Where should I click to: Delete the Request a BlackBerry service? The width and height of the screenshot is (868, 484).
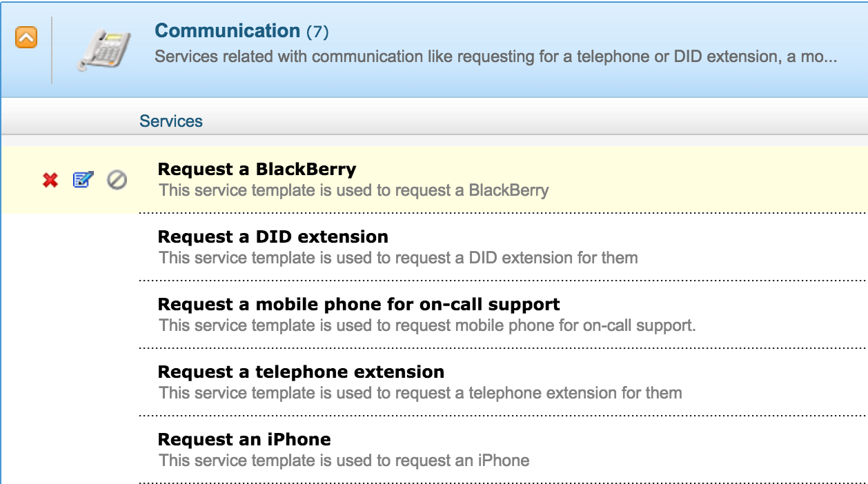[50, 181]
